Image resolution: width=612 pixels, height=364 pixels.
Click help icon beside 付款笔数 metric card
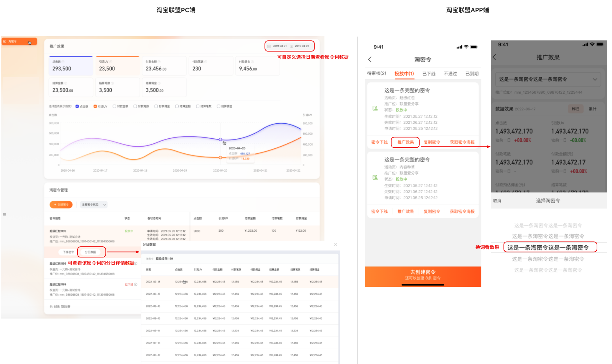pos(206,62)
